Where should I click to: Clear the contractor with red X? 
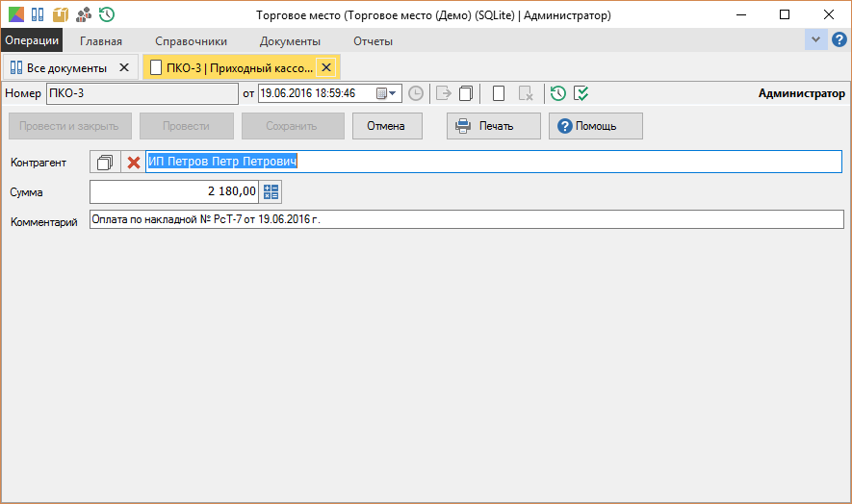[133, 162]
